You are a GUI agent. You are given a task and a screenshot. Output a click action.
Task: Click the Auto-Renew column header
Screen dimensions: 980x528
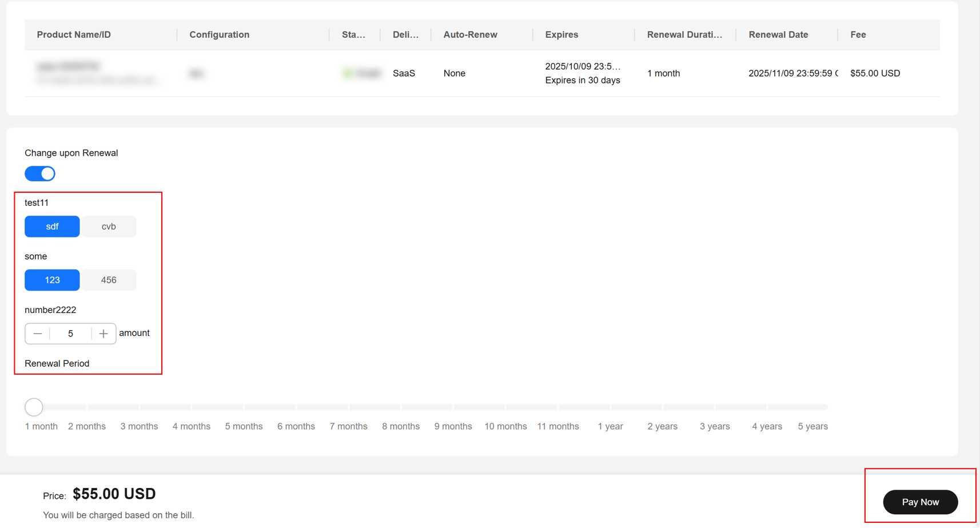coord(471,35)
